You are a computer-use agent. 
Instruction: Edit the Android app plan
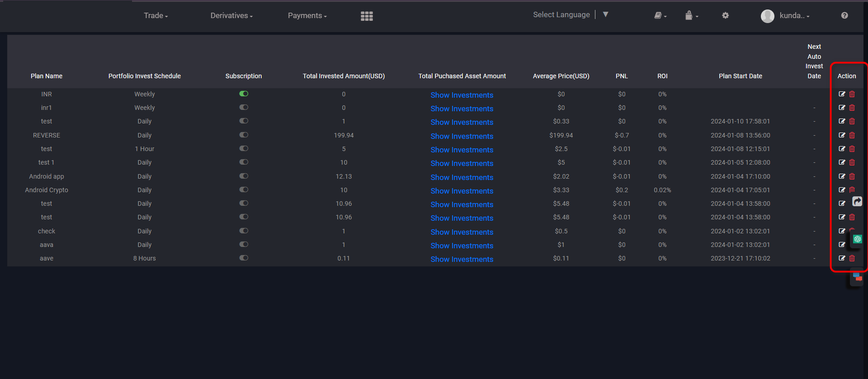coord(842,176)
